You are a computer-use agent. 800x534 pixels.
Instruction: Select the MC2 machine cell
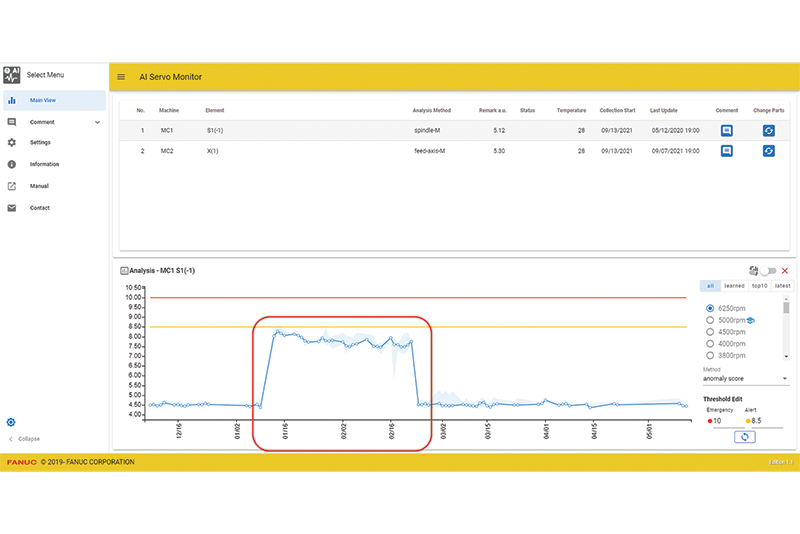(167, 151)
